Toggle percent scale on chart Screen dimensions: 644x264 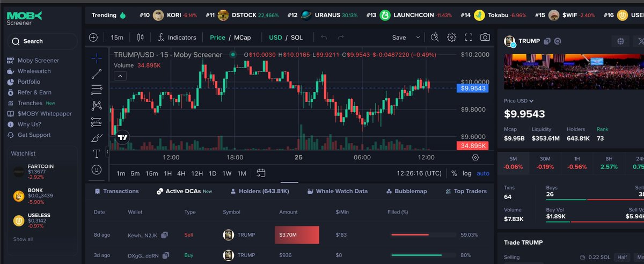[x=454, y=173]
